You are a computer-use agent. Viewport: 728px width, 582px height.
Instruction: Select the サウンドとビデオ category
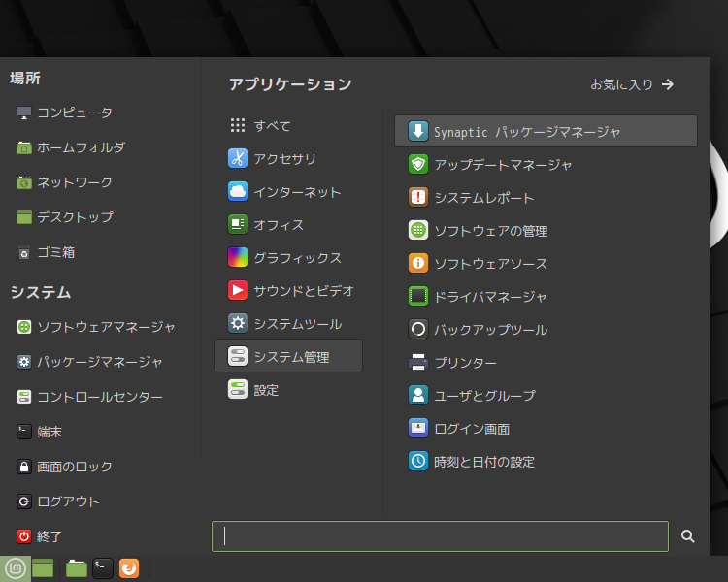(x=288, y=291)
